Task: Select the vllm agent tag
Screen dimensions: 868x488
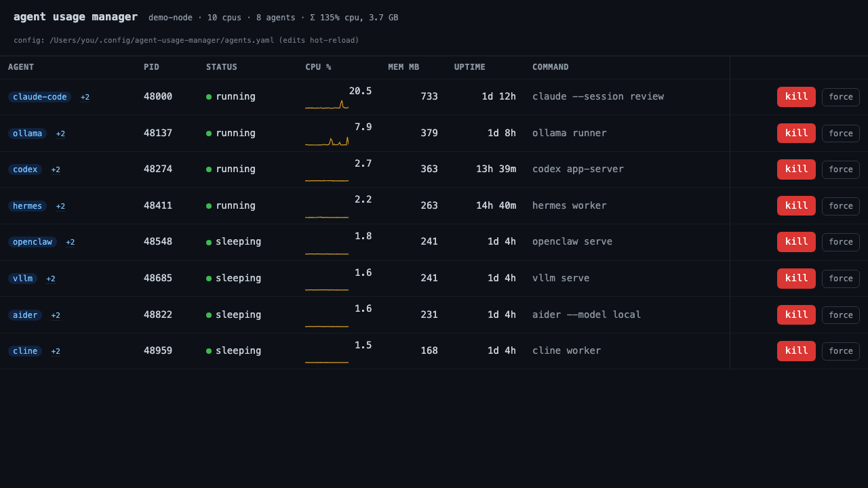Action: 22,279
